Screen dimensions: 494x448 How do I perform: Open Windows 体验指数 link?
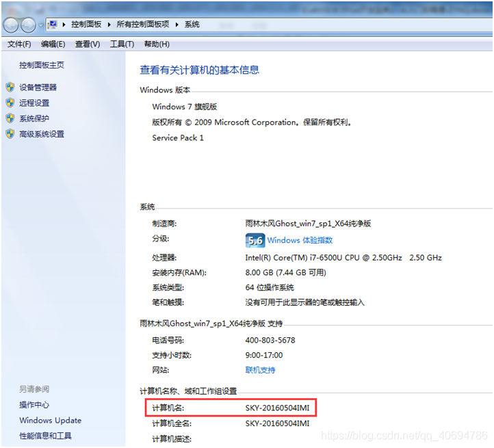click(x=300, y=240)
